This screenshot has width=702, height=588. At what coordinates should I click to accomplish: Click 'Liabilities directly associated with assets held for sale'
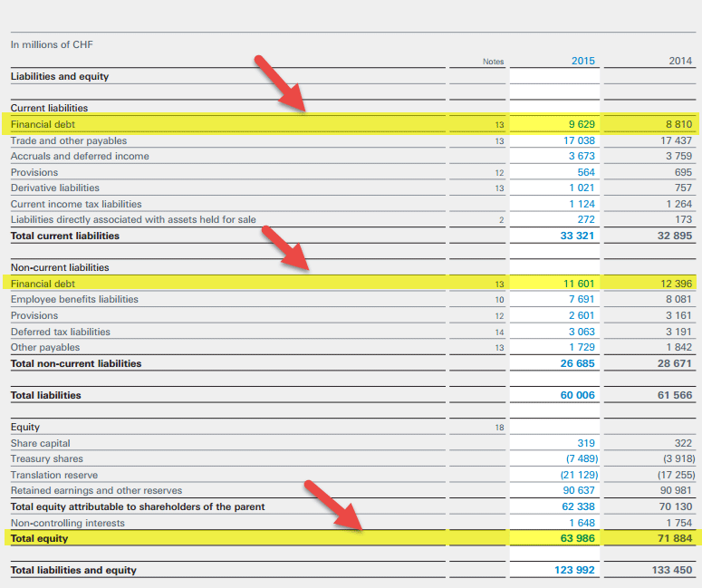click(133, 220)
